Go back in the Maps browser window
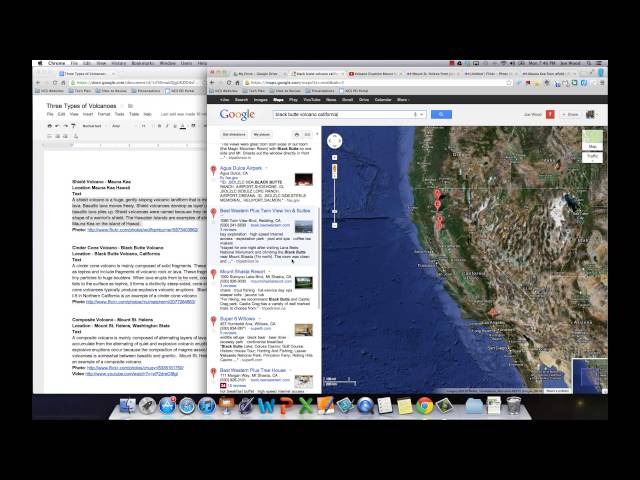Image resolution: width=640 pixels, height=480 pixels. click(212, 83)
